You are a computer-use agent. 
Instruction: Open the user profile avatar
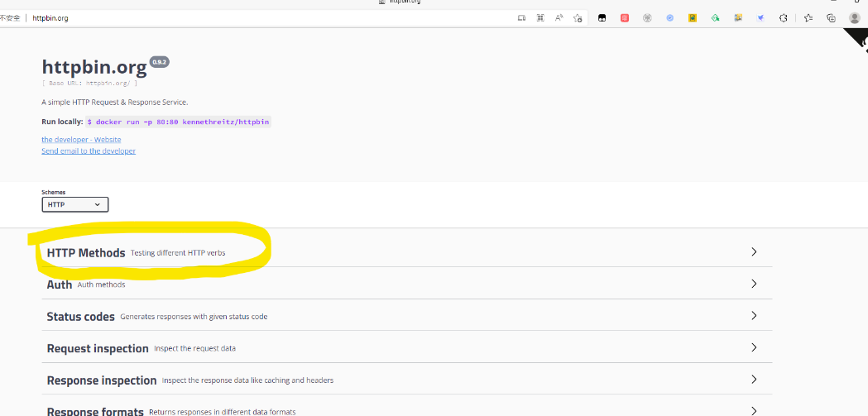854,18
